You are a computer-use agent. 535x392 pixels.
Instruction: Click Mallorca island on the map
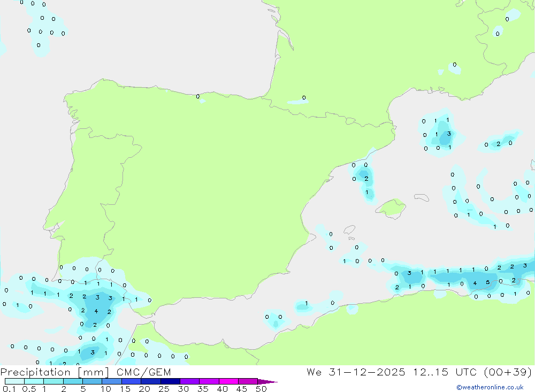(391, 207)
